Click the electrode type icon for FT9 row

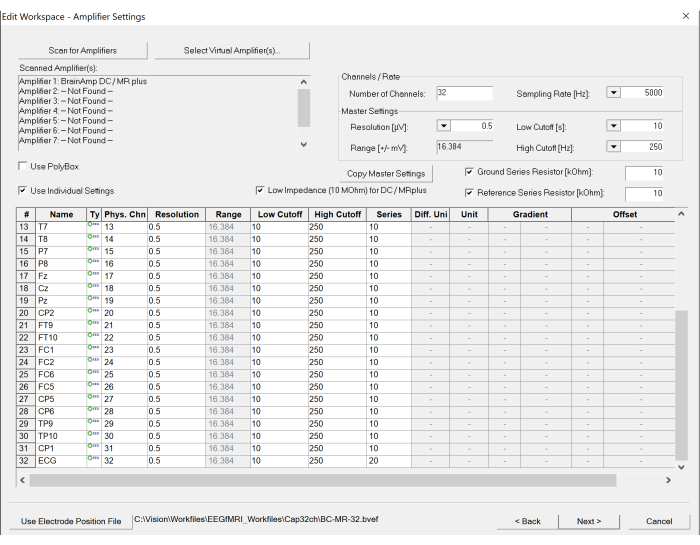click(x=93, y=323)
